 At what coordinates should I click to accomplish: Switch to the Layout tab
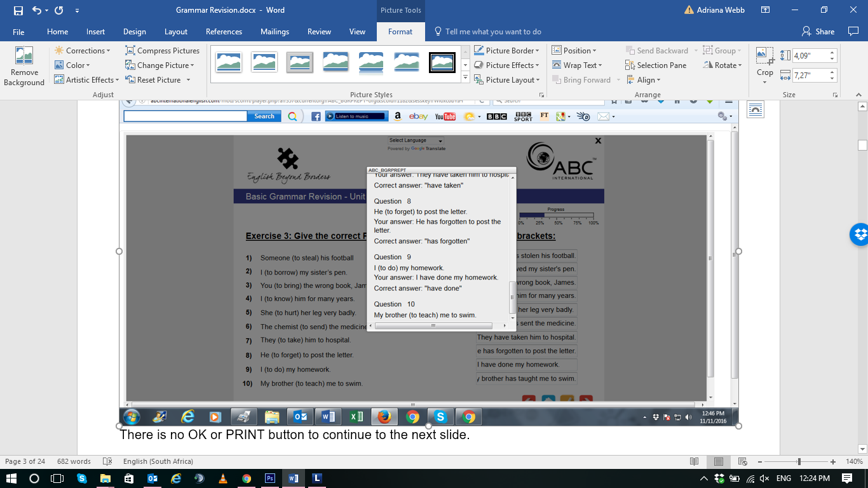point(176,32)
